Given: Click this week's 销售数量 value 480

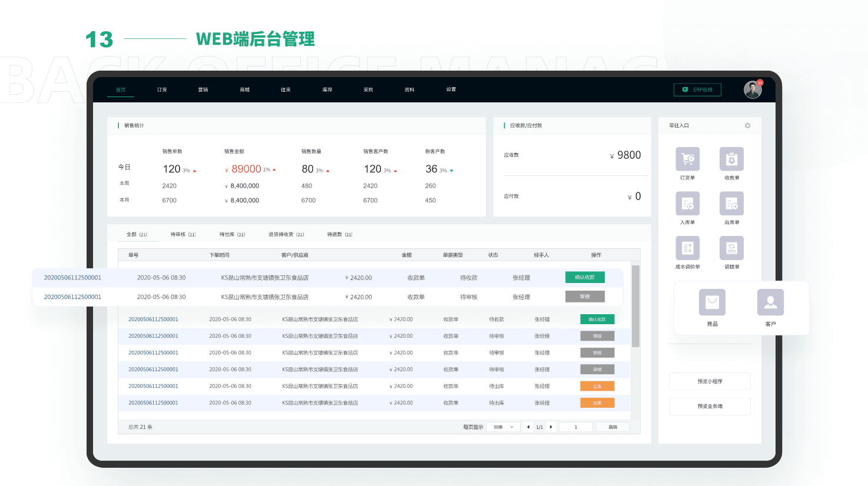Looking at the screenshot, I should (x=307, y=186).
